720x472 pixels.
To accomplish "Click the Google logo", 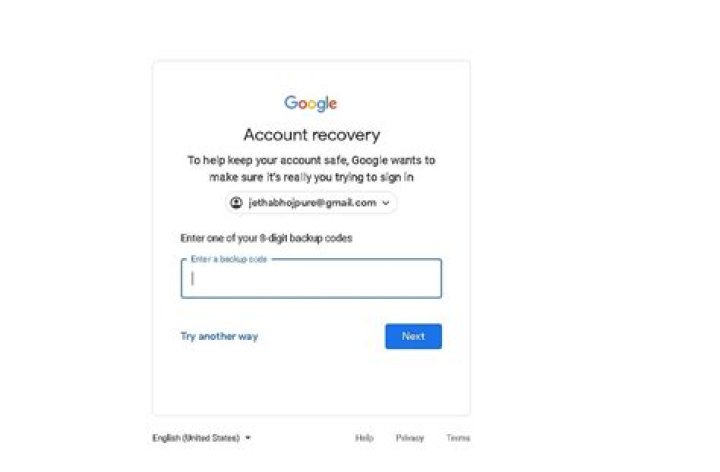I will pos(311,103).
